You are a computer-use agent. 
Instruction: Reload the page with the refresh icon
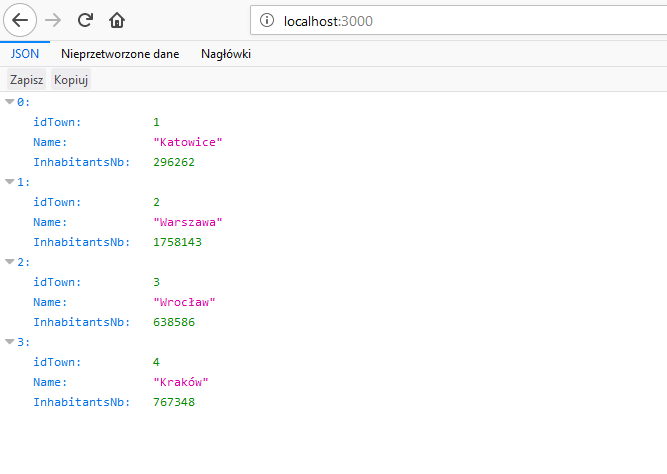tap(85, 20)
